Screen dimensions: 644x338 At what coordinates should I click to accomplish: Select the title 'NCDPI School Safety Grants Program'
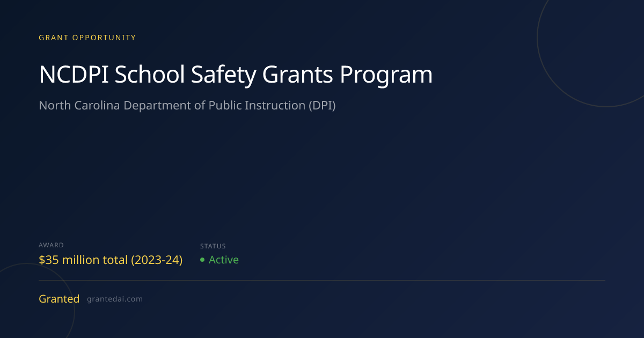(x=236, y=75)
